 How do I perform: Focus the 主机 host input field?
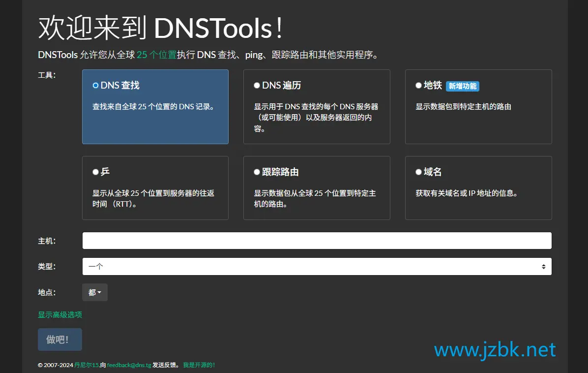(317, 241)
